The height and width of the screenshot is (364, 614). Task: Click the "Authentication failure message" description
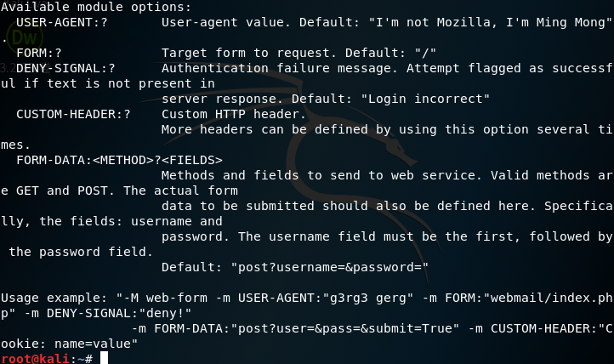tap(268, 68)
